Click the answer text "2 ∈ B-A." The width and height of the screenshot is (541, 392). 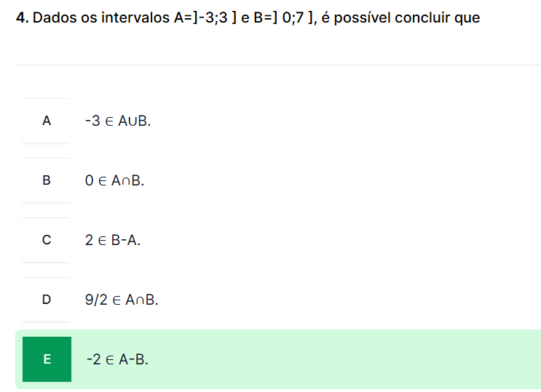[x=113, y=241]
